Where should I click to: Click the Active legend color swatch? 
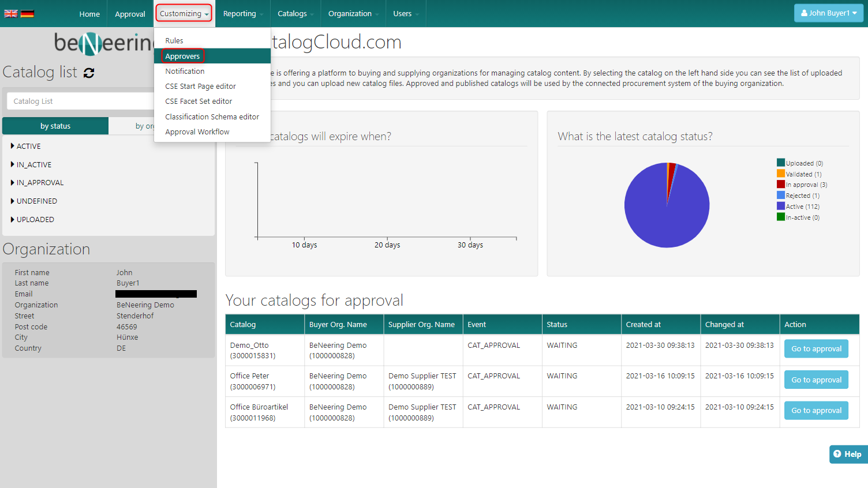(x=780, y=206)
